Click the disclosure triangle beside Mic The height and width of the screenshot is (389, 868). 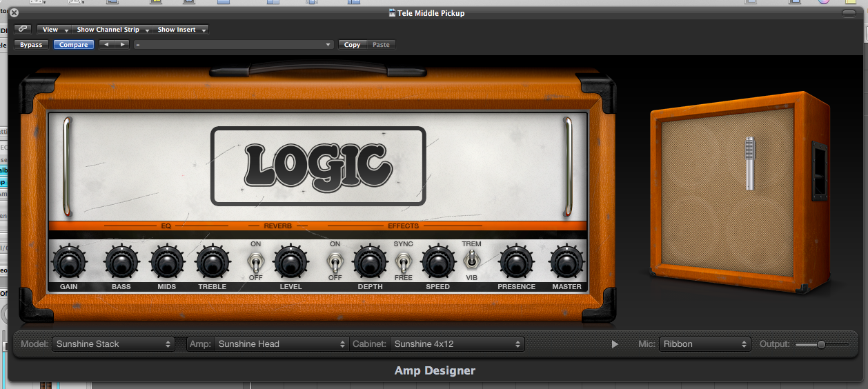click(x=615, y=344)
